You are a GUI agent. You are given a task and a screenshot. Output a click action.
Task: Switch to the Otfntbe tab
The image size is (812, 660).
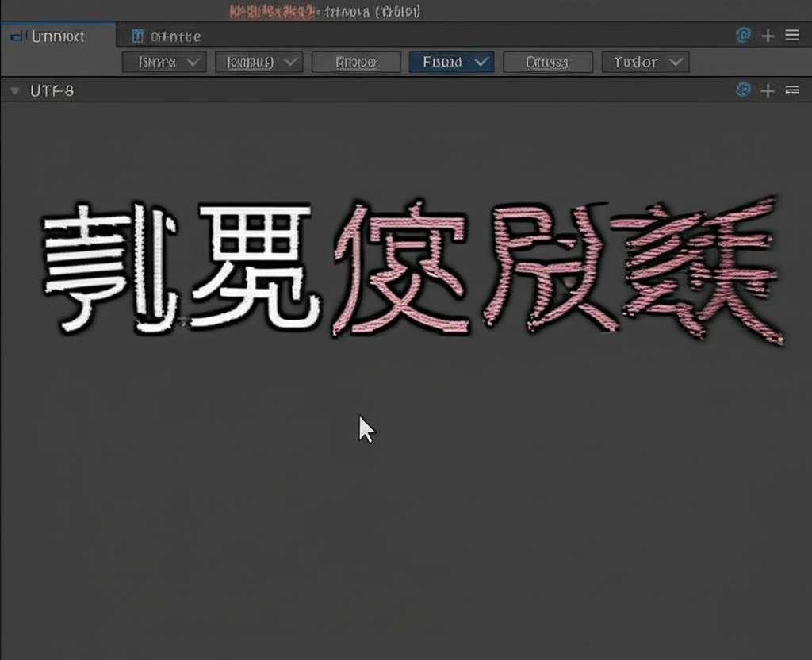click(x=175, y=36)
